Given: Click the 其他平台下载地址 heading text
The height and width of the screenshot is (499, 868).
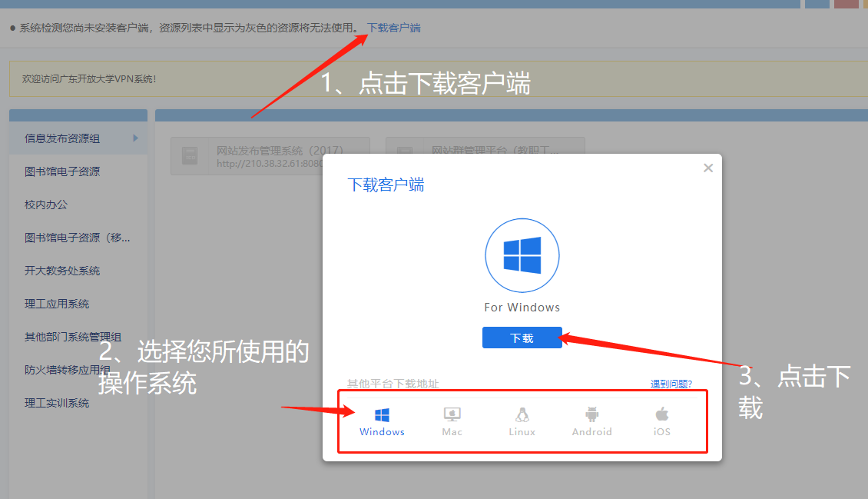Looking at the screenshot, I should click(393, 384).
